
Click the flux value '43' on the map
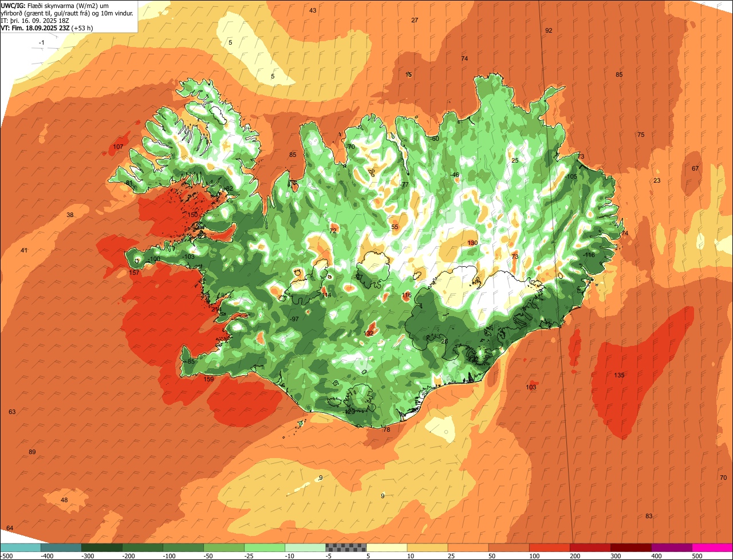pos(313,10)
